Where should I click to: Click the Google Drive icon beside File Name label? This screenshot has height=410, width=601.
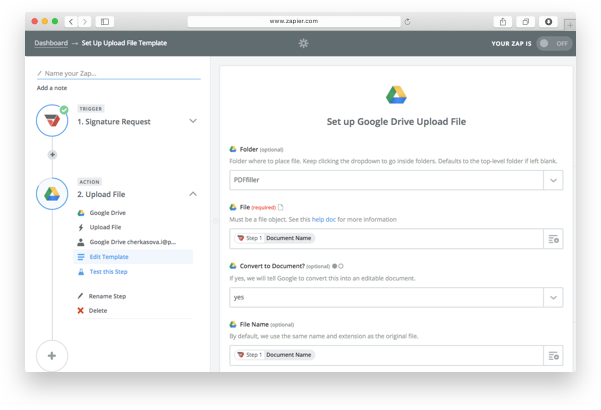pyautogui.click(x=233, y=324)
